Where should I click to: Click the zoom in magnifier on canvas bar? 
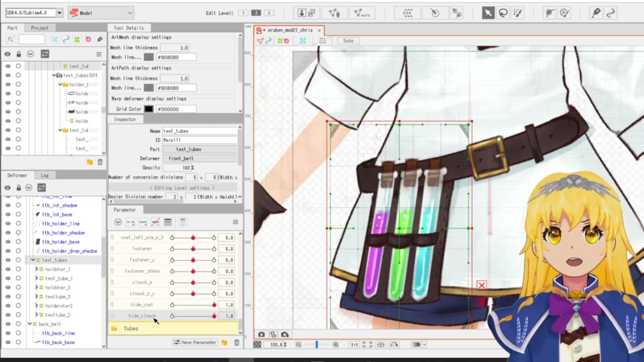[x=336, y=344]
